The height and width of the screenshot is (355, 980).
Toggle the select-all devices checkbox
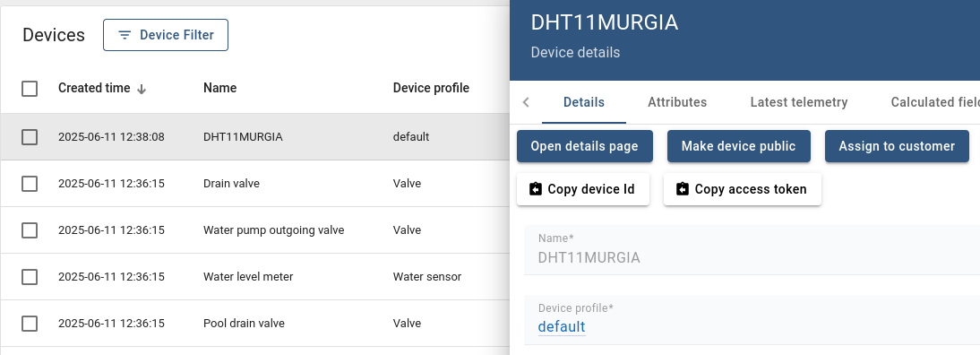coord(30,89)
